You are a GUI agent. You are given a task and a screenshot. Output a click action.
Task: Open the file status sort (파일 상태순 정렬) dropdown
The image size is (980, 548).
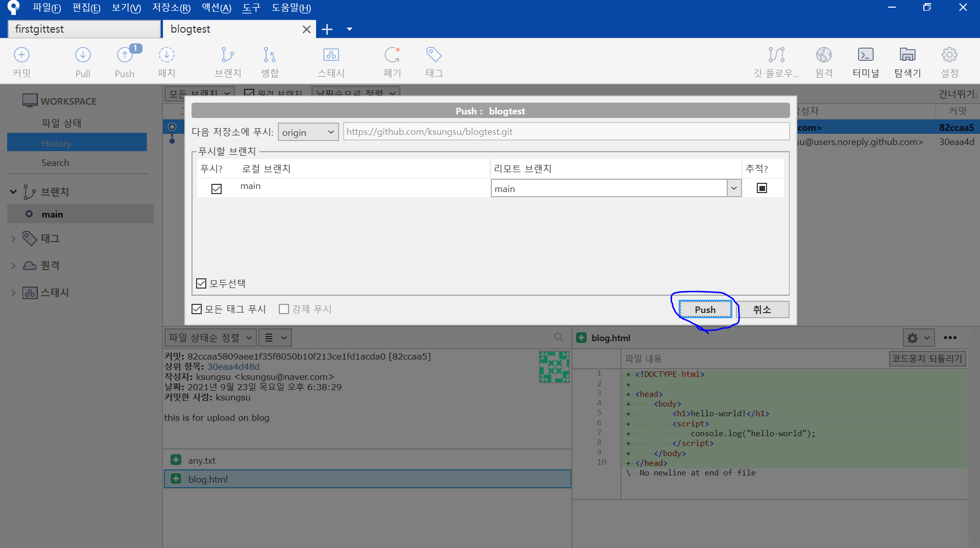tap(210, 338)
